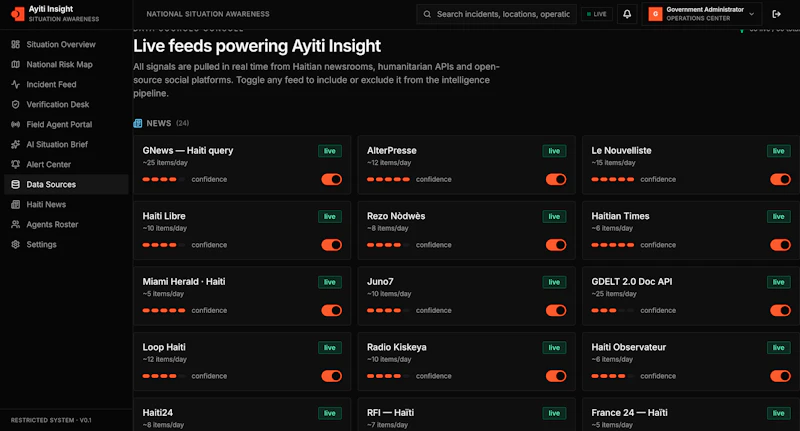Click live badge on RFI — Haïti card
This screenshot has height=431, width=800.
(554, 413)
